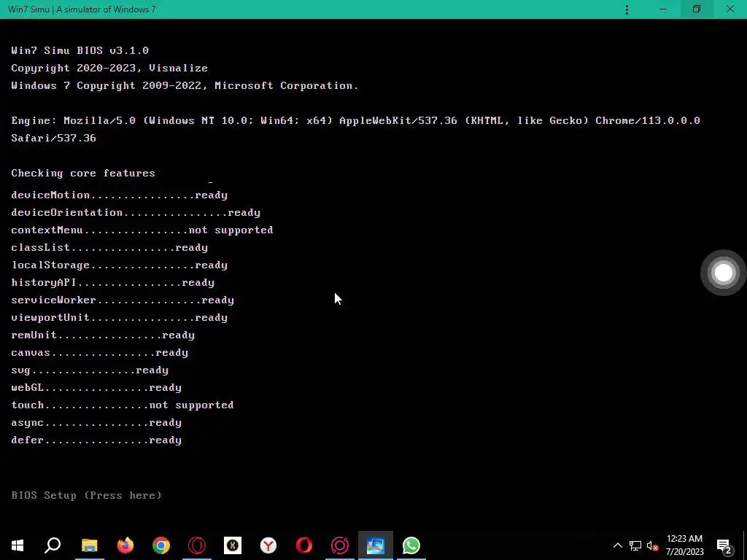Open WhatsApp from the taskbar

click(411, 545)
